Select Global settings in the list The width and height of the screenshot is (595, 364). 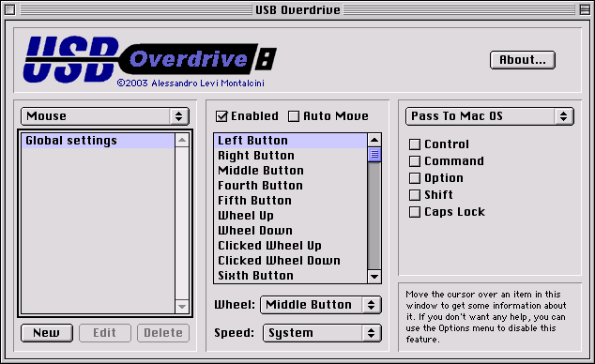click(98, 141)
